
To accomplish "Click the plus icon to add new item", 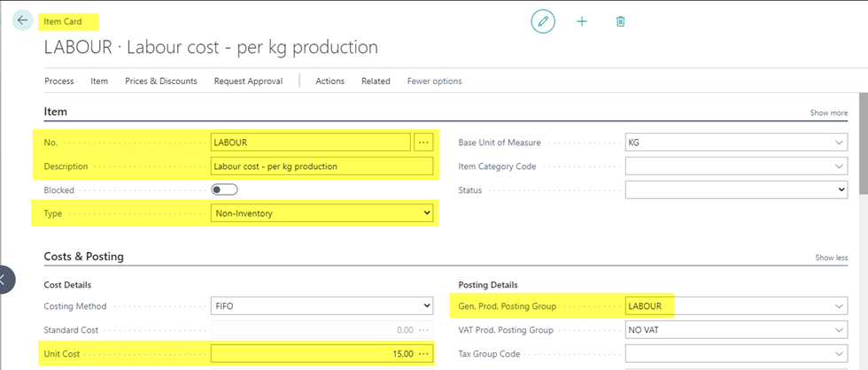I will point(582,20).
